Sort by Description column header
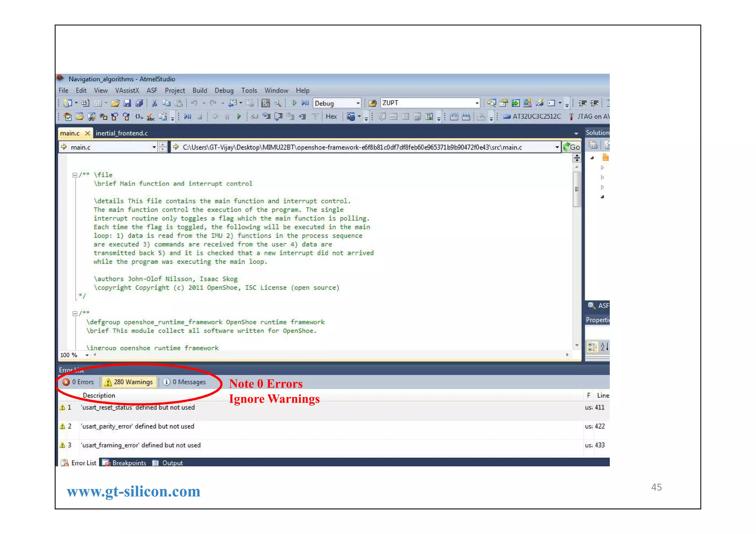This screenshot has height=534, width=756. [99, 395]
